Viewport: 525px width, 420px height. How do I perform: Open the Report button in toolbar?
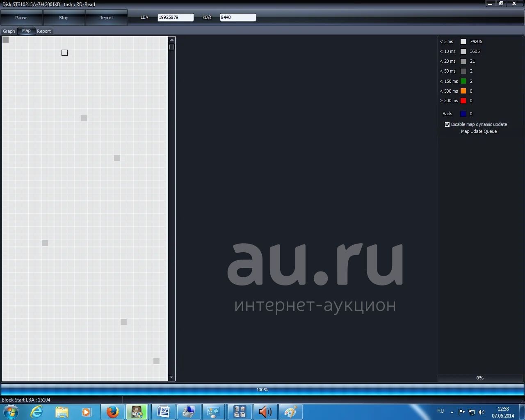106,18
